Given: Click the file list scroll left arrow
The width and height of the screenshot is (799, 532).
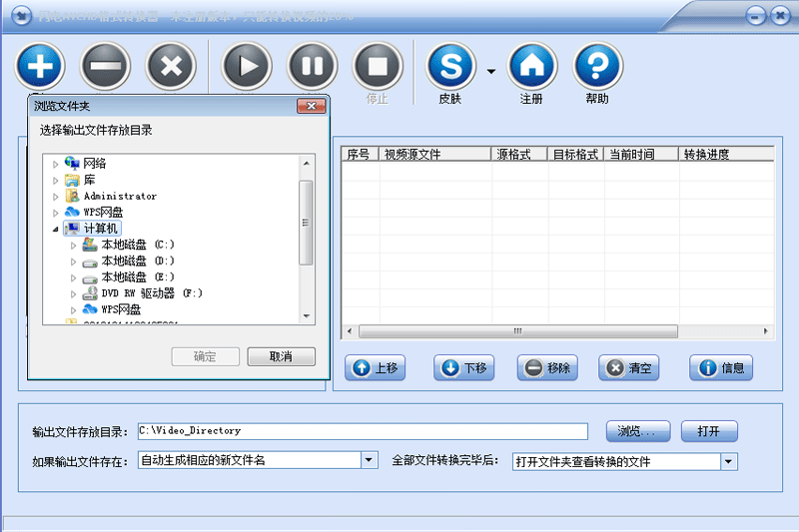Looking at the screenshot, I should click(350, 331).
